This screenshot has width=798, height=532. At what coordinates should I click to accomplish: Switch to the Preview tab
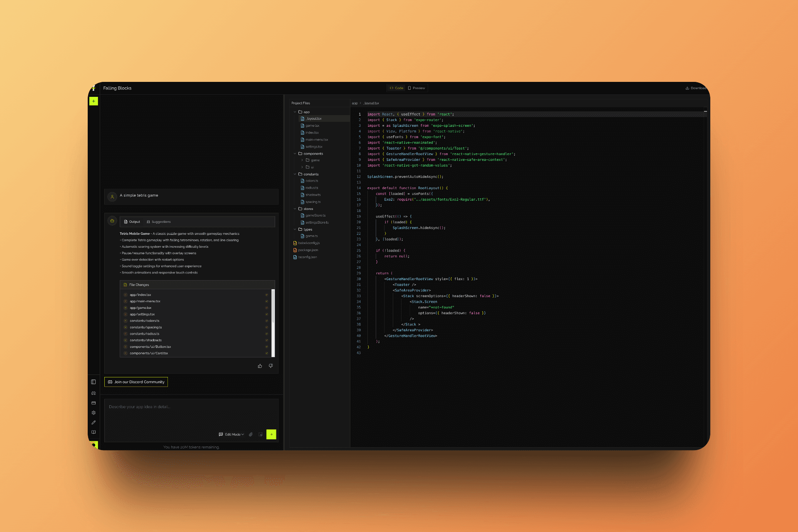(x=416, y=88)
